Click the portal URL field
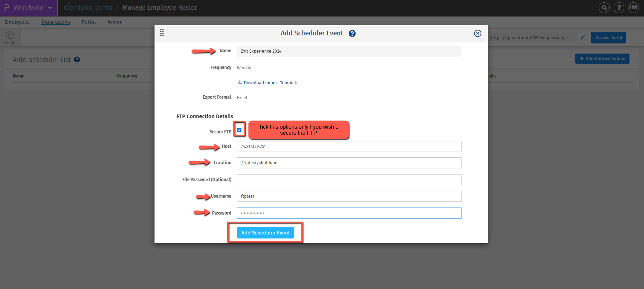 (x=532, y=37)
